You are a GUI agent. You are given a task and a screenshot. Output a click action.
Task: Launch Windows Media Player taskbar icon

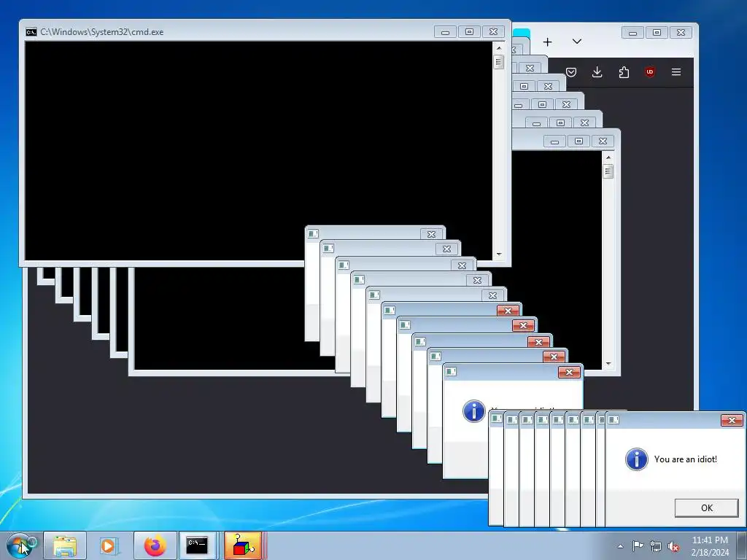pos(109,545)
